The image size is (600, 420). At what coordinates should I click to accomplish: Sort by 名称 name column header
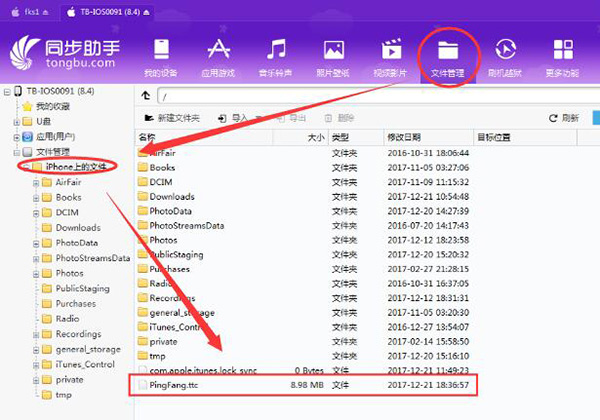[204, 137]
